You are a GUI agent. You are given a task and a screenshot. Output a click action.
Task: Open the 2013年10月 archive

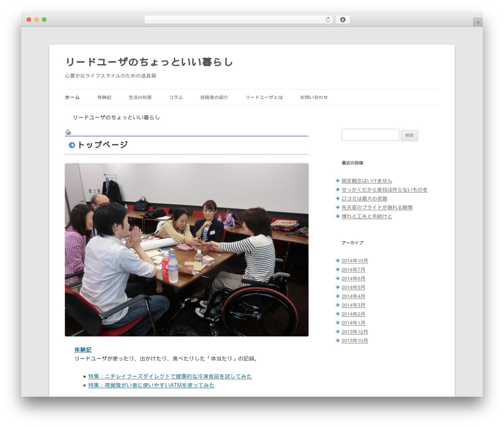point(354,341)
